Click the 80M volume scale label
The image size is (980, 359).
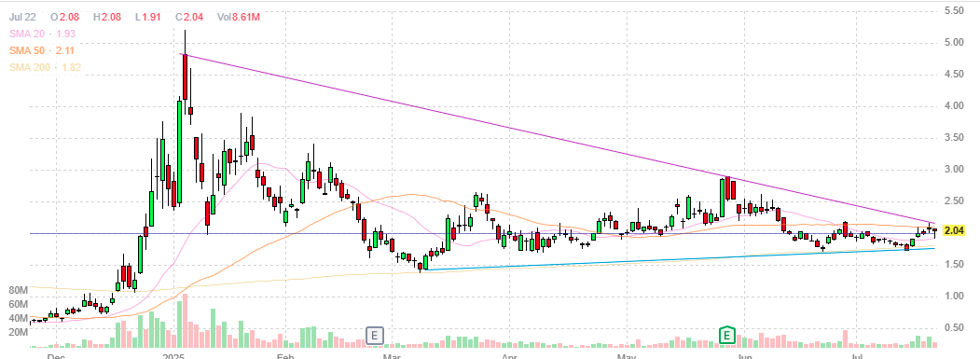[17, 291]
